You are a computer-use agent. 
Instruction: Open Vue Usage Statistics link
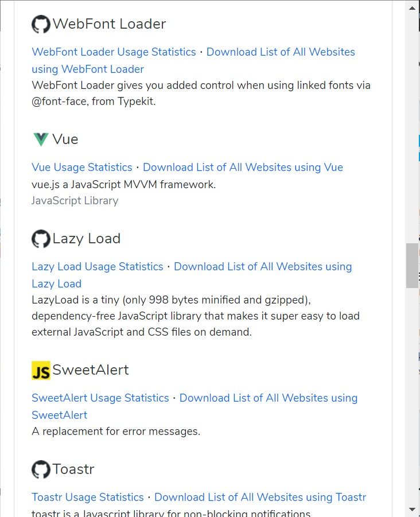(81, 168)
